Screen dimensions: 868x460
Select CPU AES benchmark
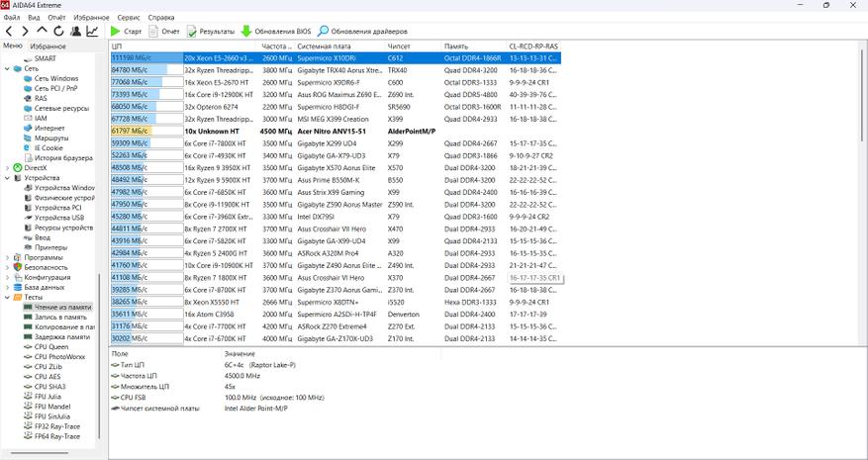coord(48,377)
